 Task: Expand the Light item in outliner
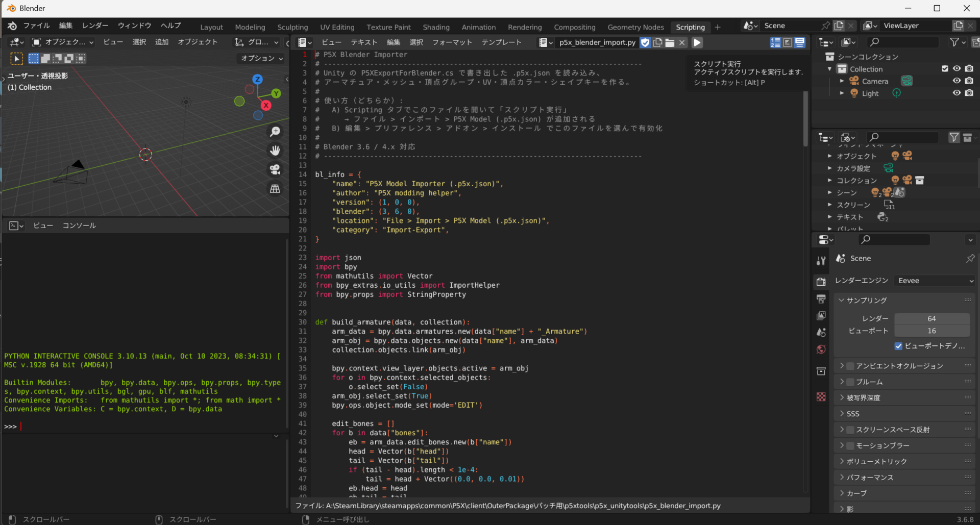pyautogui.click(x=842, y=93)
